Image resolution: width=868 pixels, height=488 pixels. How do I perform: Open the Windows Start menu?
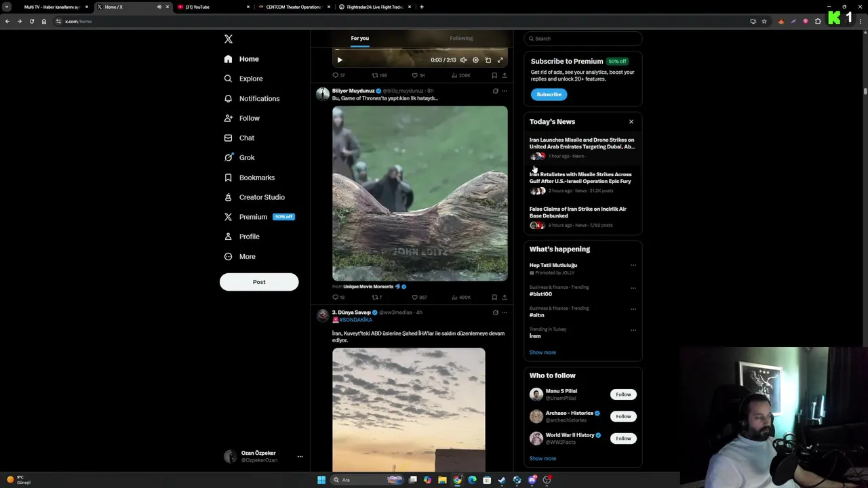321,480
